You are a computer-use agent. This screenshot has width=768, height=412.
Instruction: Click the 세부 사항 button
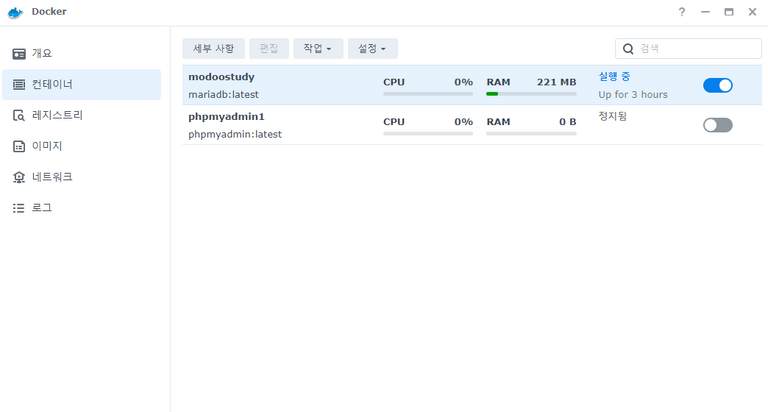pos(213,48)
